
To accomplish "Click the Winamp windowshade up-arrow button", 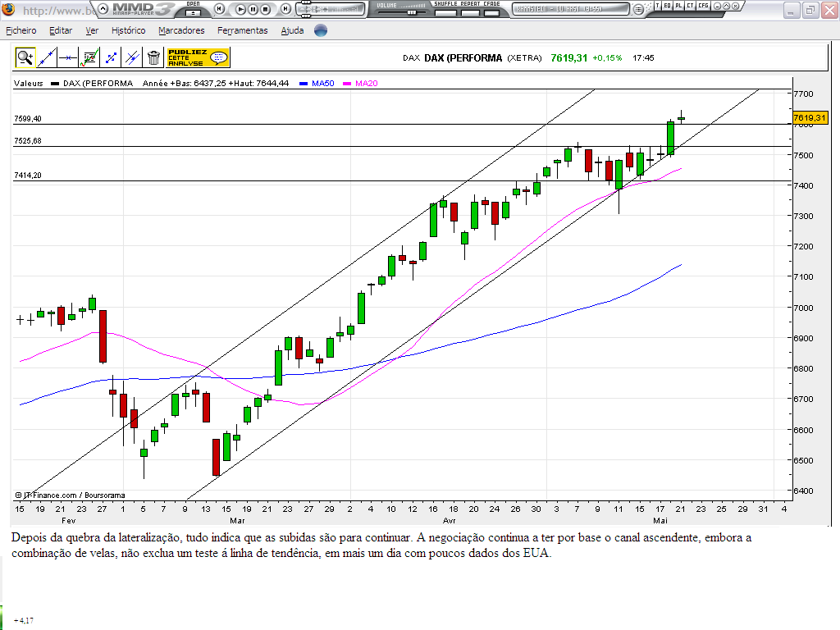I will click(x=727, y=6).
